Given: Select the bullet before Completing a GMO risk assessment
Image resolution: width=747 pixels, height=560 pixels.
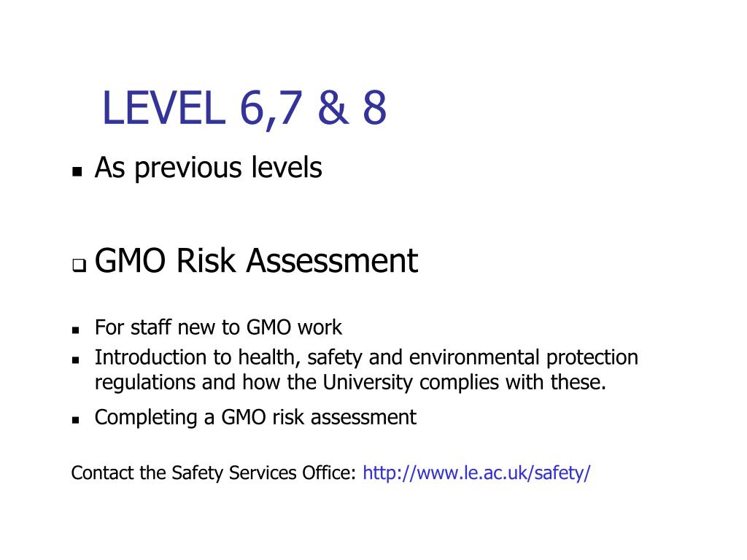Looking at the screenshot, I should (75, 420).
